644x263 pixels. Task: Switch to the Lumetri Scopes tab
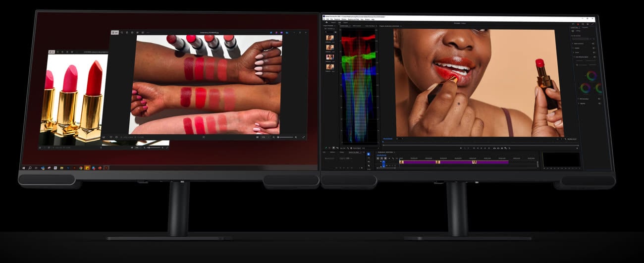click(344, 26)
